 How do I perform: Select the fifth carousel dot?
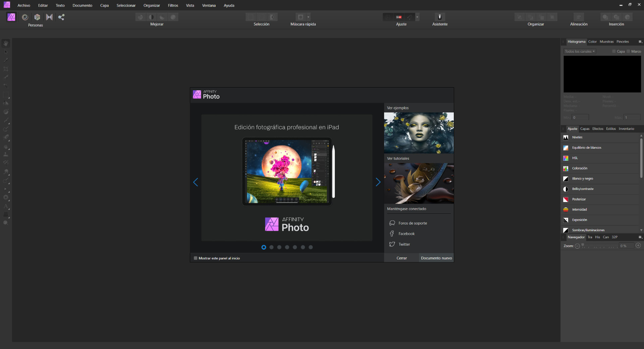click(x=295, y=247)
